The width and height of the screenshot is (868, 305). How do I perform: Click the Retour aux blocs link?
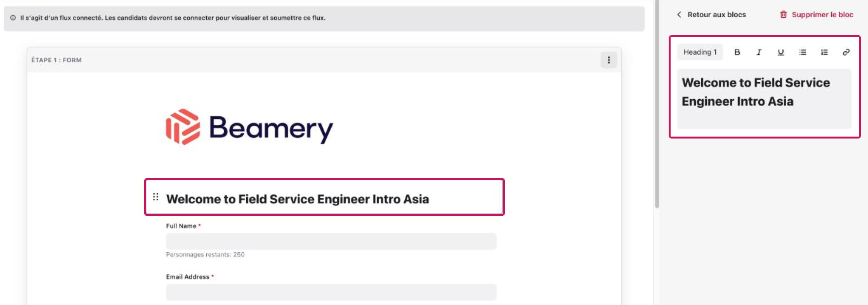pyautogui.click(x=717, y=15)
